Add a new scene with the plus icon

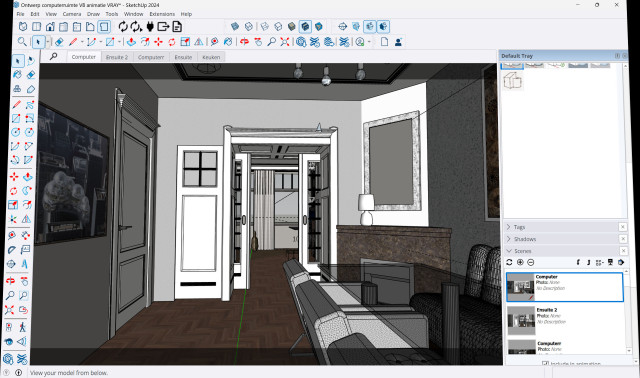pyautogui.click(x=520, y=262)
